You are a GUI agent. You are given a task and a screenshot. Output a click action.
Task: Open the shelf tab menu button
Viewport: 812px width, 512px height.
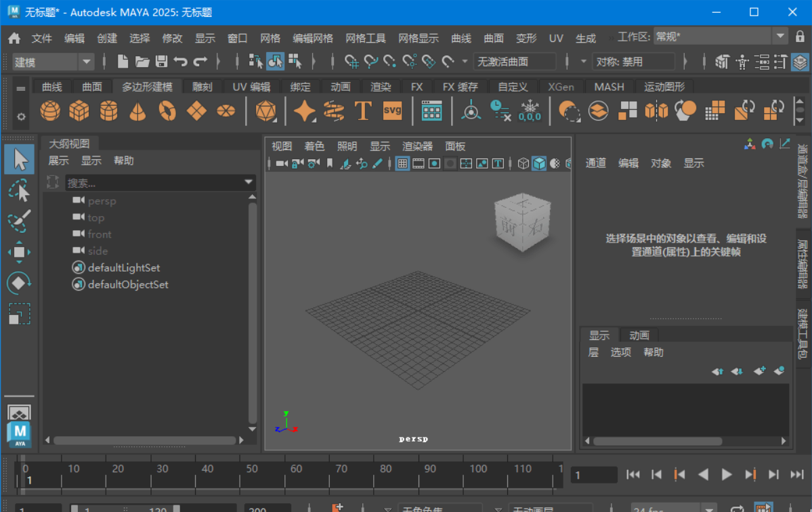click(x=21, y=89)
